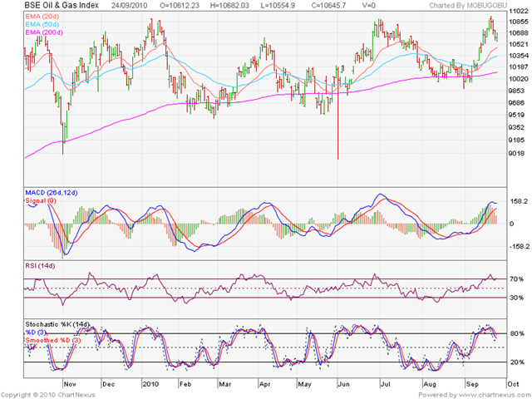Image resolution: width=532 pixels, height=399 pixels.
Task: Click the Copyright 2010 ChartNexus footer text
Action: tap(48, 395)
